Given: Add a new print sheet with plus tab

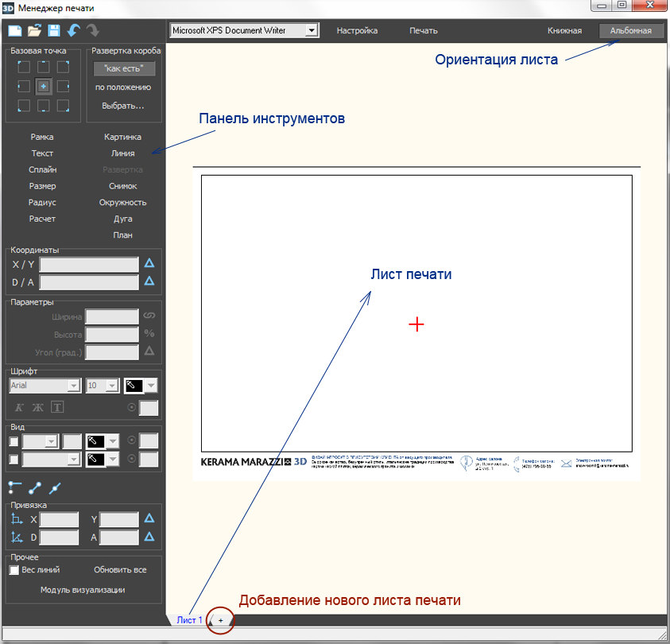Looking at the screenshot, I should tap(221, 619).
